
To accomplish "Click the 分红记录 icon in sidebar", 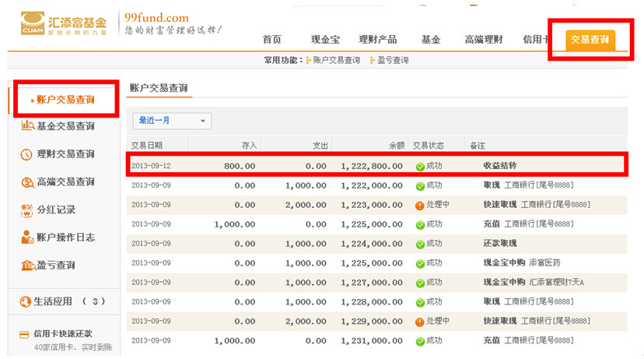I will 26,209.
